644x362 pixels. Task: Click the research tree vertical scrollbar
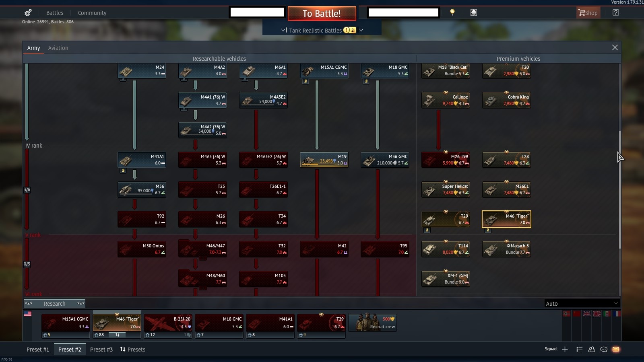tap(620, 189)
